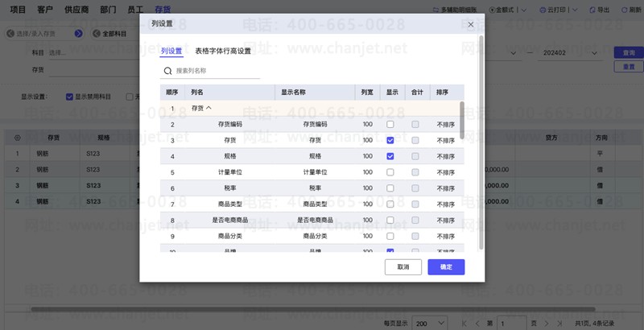Click 列宽 100 for 规格 row
This screenshot has width=644, height=330.
click(368, 156)
